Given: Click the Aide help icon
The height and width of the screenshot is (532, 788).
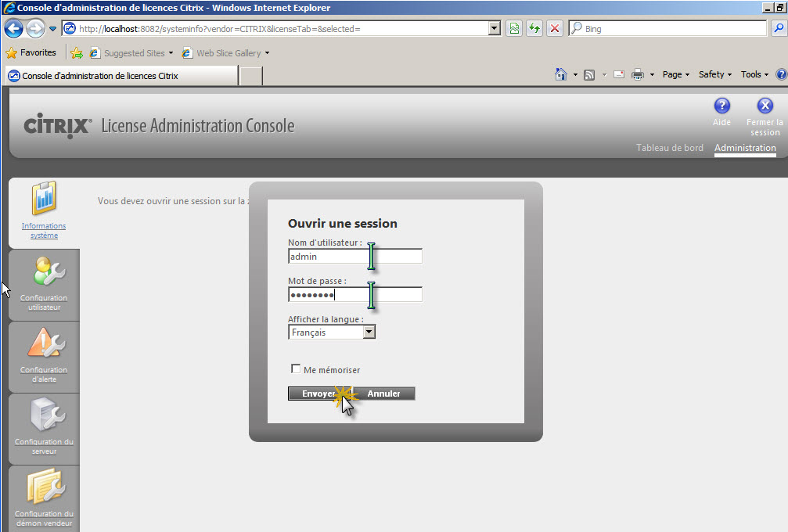Looking at the screenshot, I should click(x=721, y=106).
